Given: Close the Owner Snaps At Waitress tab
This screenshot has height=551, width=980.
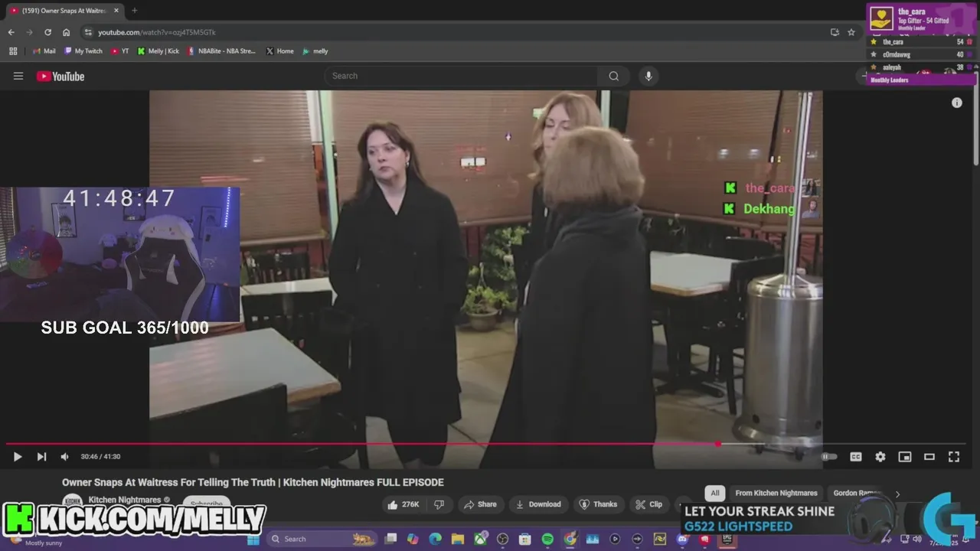Looking at the screenshot, I should 116,11.
